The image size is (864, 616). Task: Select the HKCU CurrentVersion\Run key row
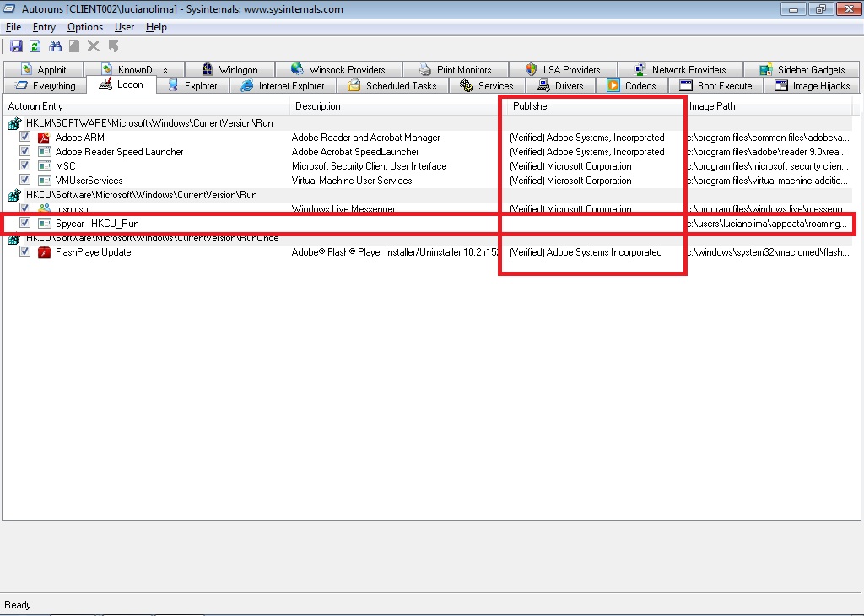(x=428, y=195)
